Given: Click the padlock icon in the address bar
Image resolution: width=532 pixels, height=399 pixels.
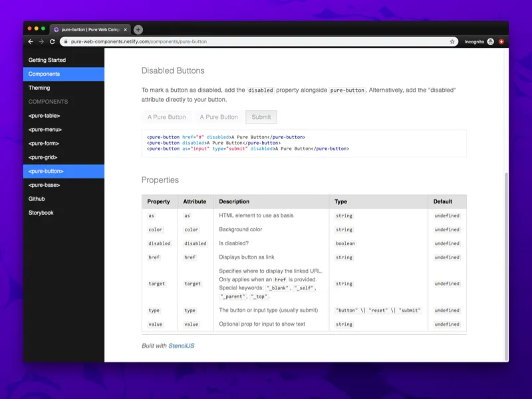Looking at the screenshot, I should (65, 41).
